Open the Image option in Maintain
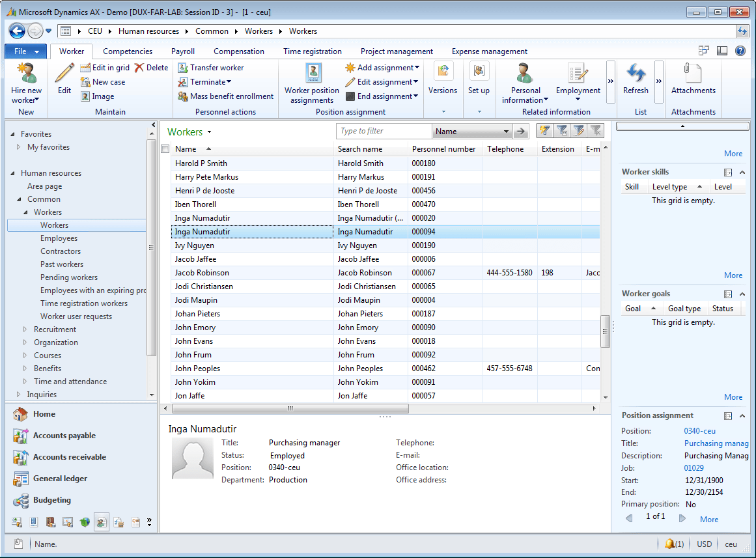 pyautogui.click(x=98, y=96)
